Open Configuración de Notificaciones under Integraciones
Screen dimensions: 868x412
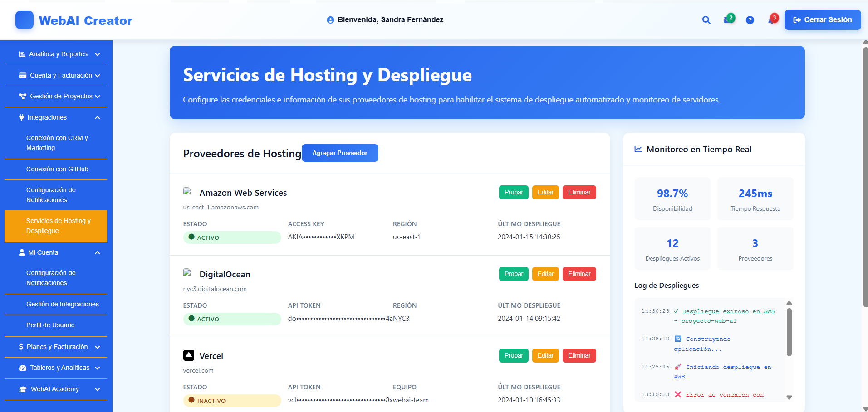click(56, 195)
